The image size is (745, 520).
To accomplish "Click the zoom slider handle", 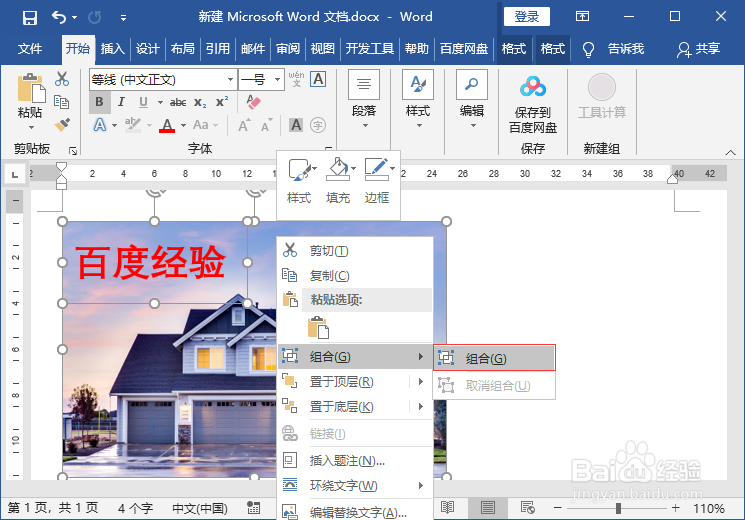I will coord(618,508).
